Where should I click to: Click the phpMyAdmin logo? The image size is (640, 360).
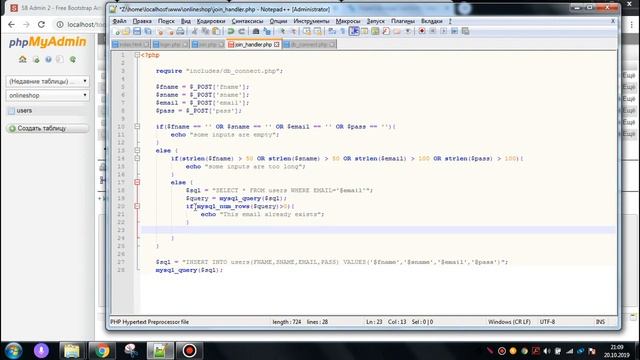coord(47,42)
